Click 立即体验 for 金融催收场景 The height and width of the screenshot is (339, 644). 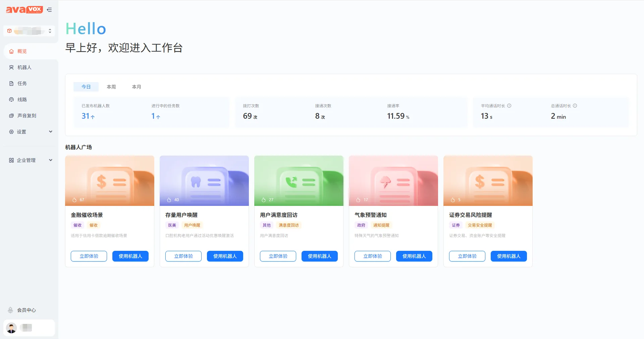pyautogui.click(x=89, y=256)
